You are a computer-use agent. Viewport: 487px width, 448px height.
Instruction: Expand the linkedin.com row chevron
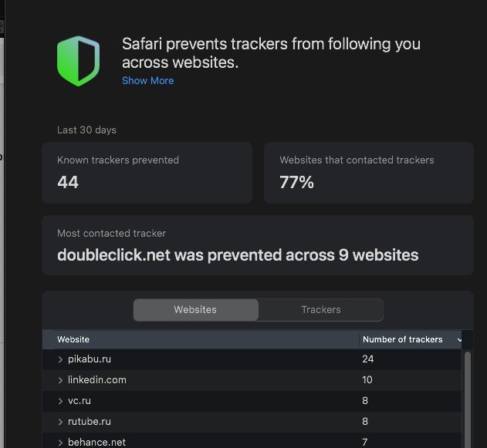pos(60,380)
